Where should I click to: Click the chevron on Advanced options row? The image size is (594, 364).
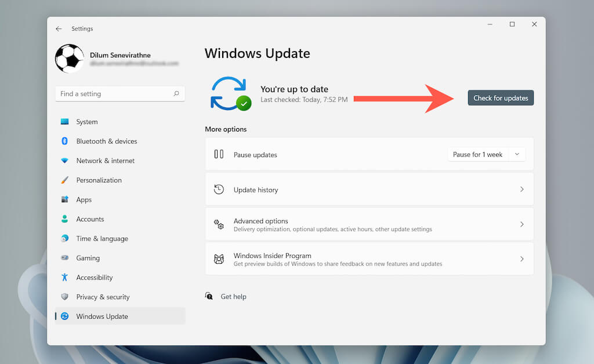(x=522, y=224)
